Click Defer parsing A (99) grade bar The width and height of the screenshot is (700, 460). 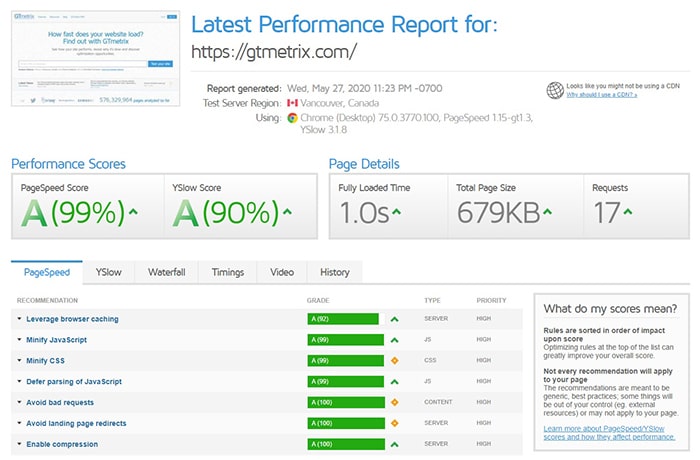346,382
